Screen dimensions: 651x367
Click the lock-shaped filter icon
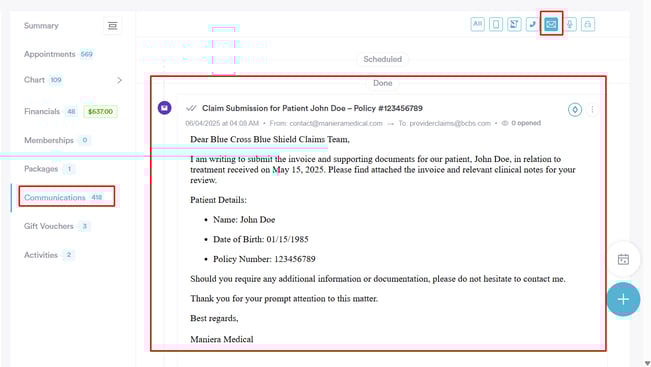pos(588,24)
